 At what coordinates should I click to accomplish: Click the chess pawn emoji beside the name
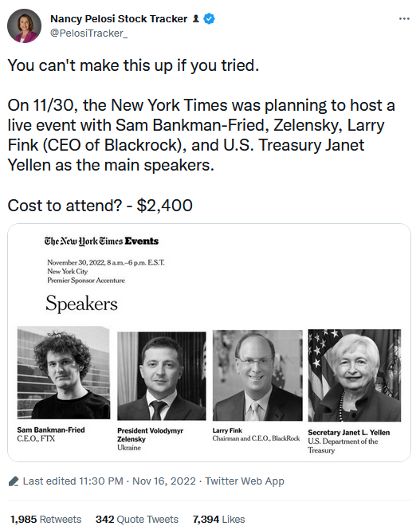pyautogui.click(x=195, y=18)
